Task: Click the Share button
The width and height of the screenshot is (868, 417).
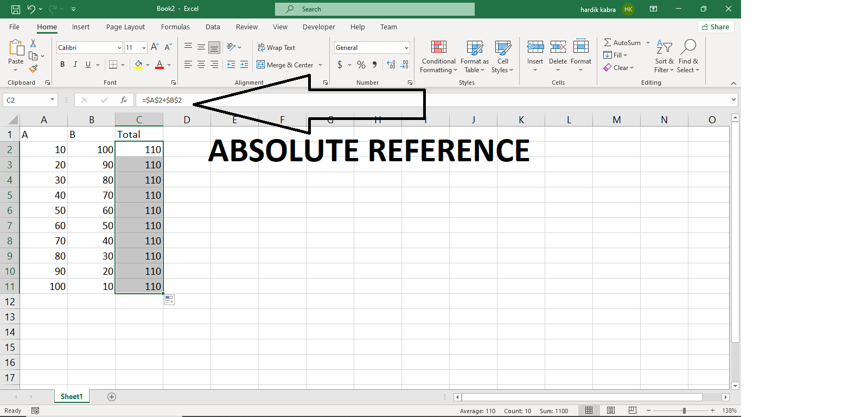Action: (x=716, y=27)
